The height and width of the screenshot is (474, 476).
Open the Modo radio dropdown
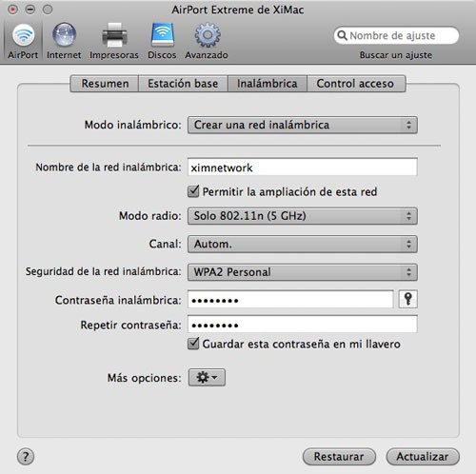303,216
